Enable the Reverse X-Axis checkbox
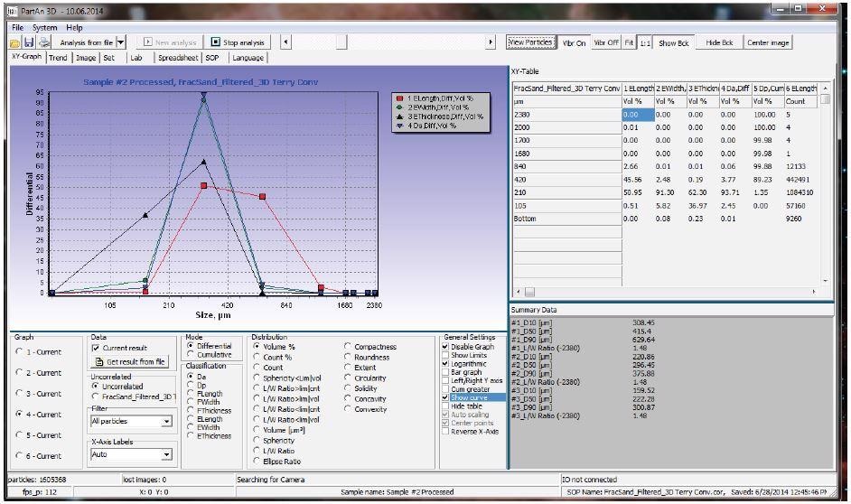Viewport: 851px width, 504px height. 445,432
